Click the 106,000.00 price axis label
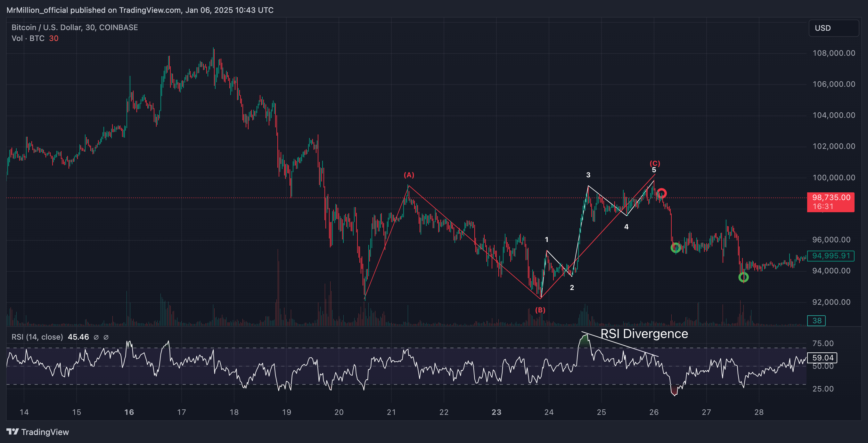This screenshot has width=868, height=443. tap(834, 84)
